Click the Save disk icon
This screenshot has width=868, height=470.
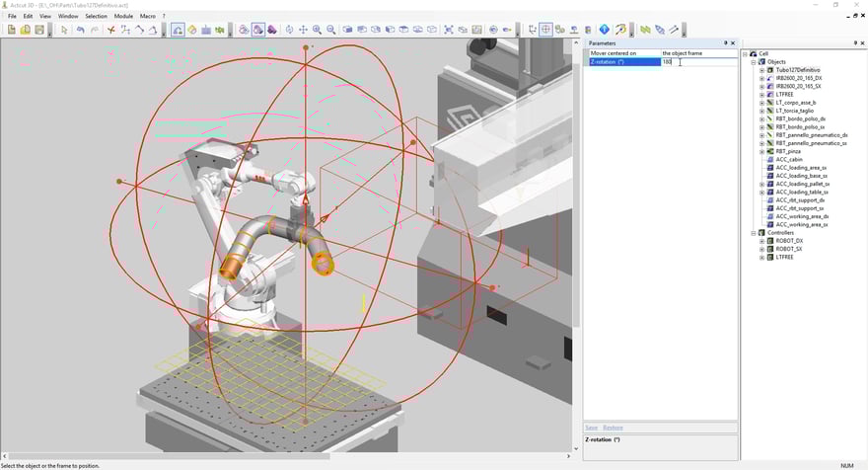(39, 30)
